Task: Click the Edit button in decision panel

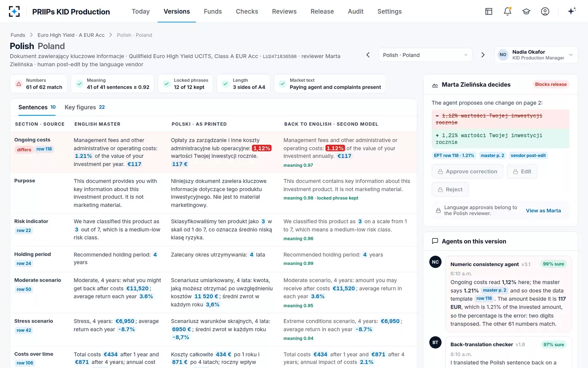Action: 522,172
